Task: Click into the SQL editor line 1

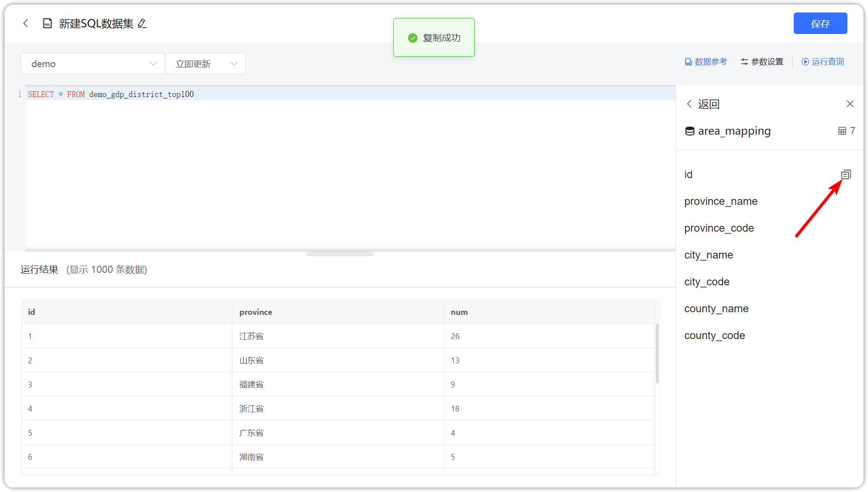Action: point(350,94)
